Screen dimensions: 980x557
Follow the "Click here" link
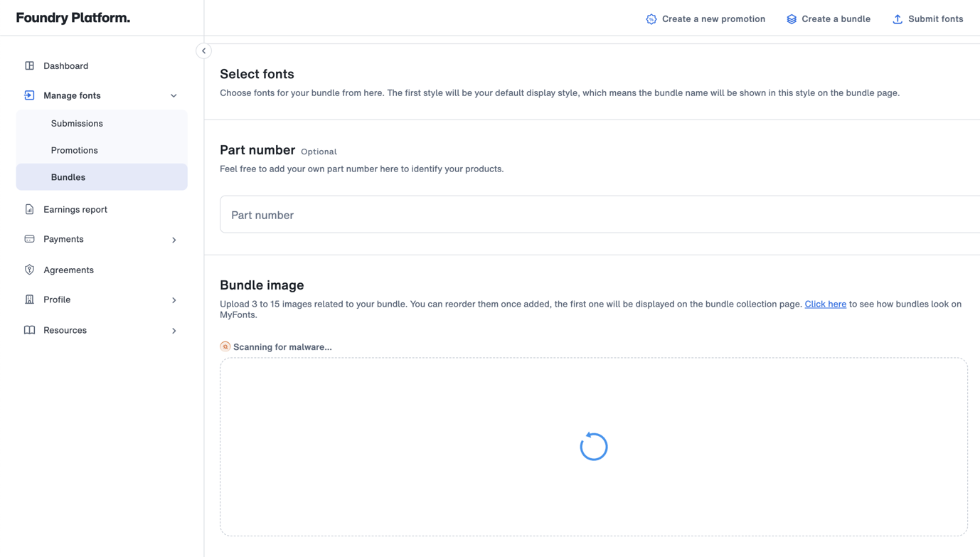click(x=825, y=304)
